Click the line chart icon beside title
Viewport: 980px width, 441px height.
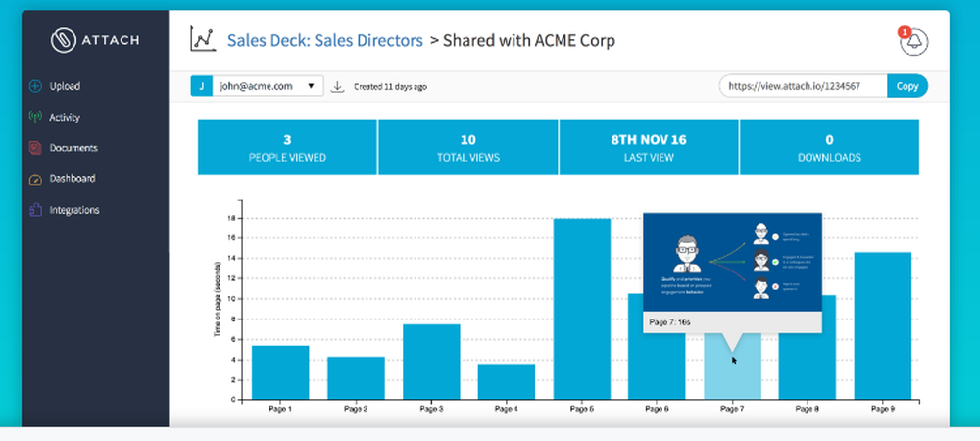click(203, 41)
